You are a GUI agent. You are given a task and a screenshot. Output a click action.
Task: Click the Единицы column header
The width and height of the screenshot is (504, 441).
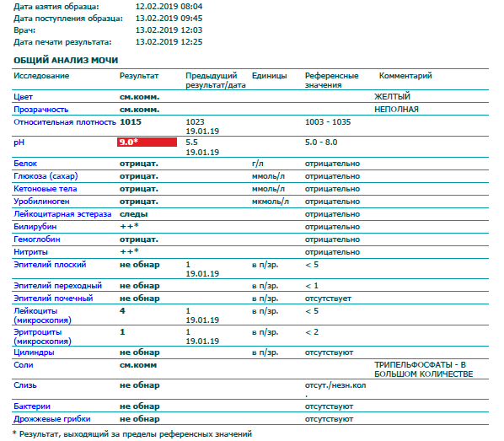270,76
